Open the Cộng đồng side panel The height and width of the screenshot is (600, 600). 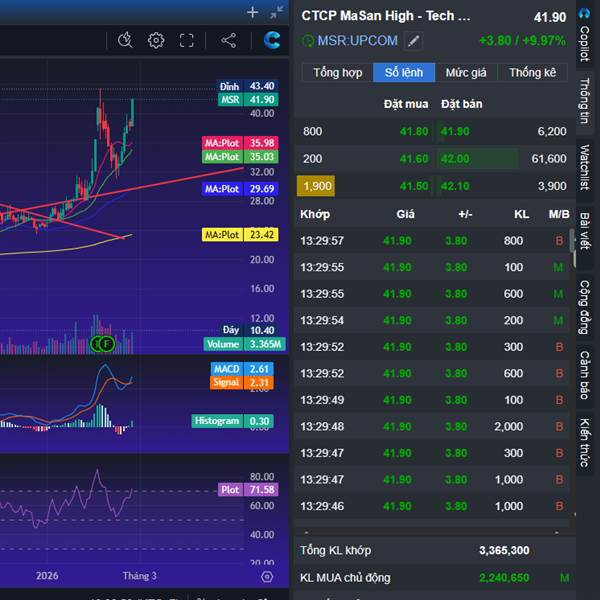click(584, 307)
